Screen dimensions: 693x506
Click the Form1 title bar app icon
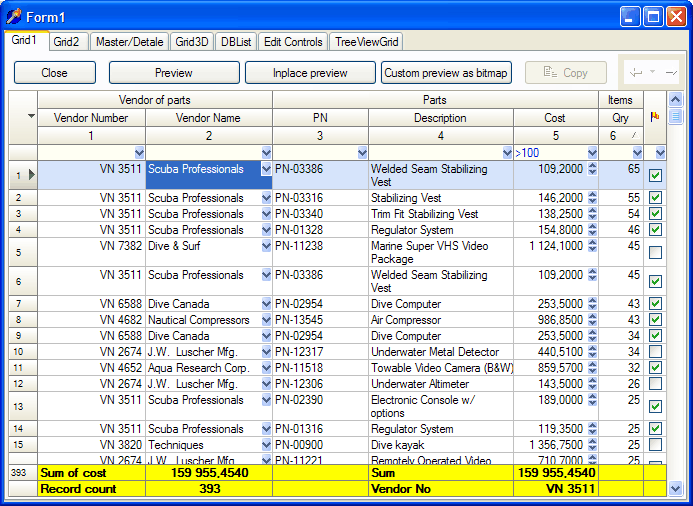pos(14,16)
